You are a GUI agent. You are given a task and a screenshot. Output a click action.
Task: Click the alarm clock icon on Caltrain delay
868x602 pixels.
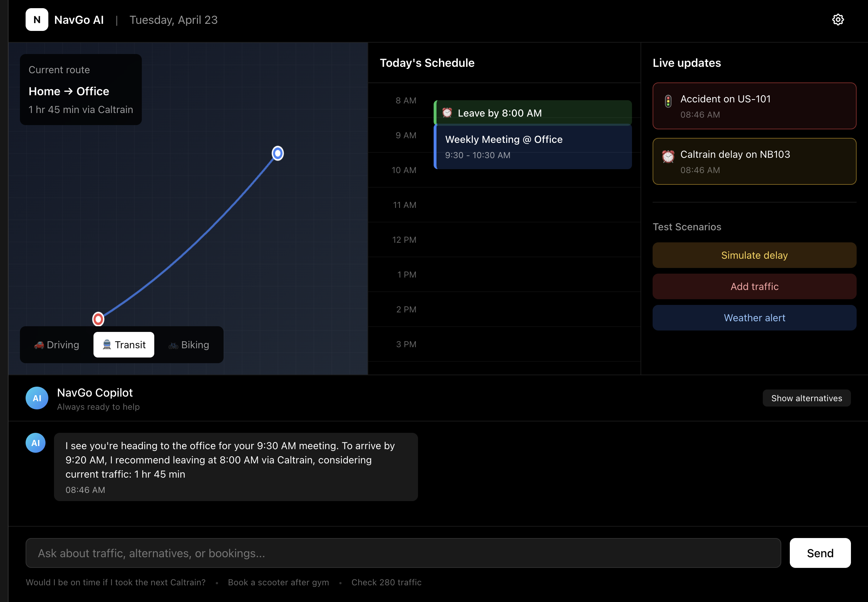point(668,156)
